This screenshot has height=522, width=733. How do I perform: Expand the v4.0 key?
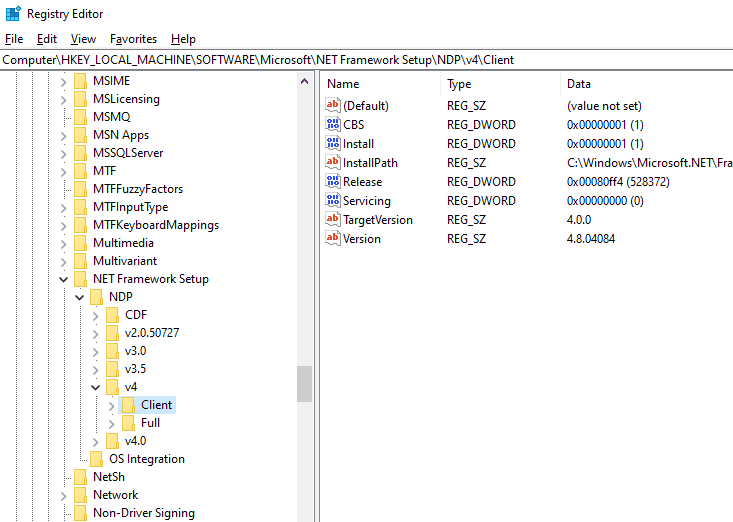(x=95, y=442)
